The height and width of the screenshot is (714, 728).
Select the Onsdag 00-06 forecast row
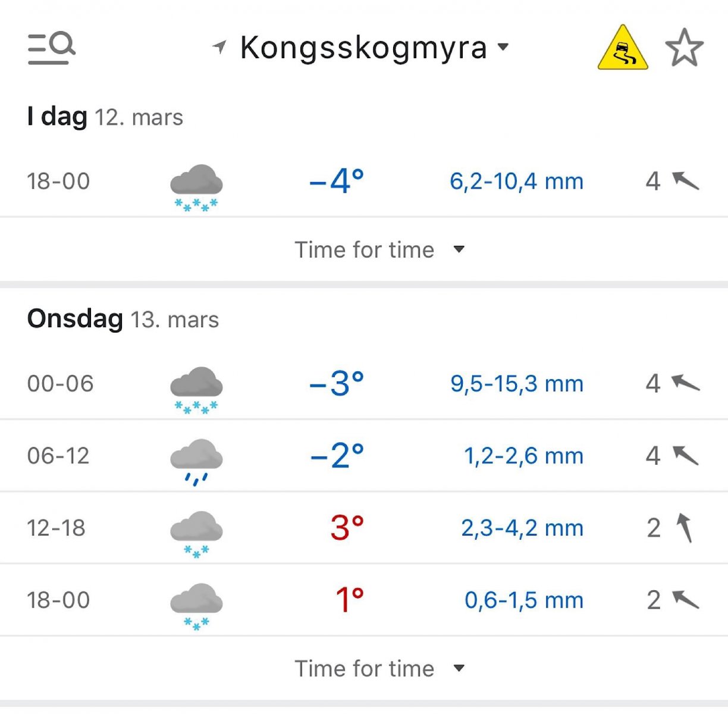click(364, 384)
